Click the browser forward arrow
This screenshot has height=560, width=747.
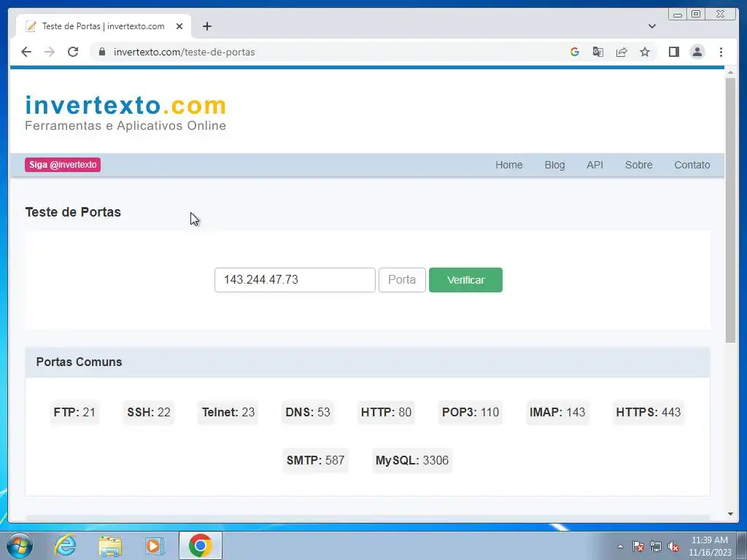tap(50, 52)
